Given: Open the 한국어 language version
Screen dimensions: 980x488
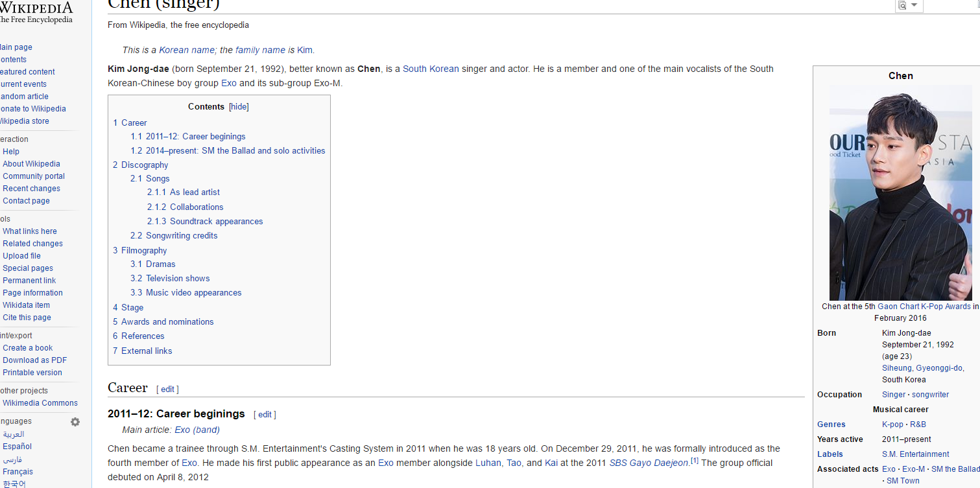Looking at the screenshot, I should click(x=13, y=483).
